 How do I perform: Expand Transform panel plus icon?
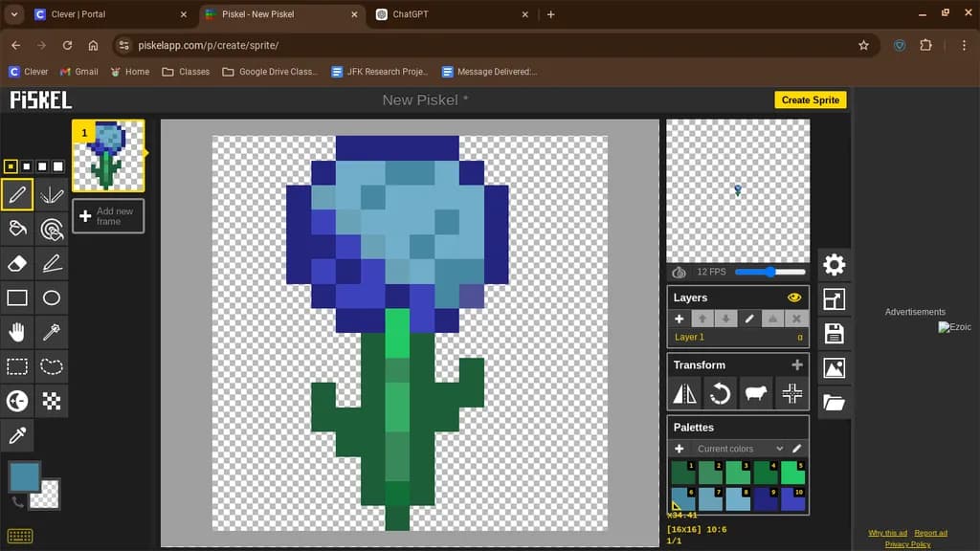[797, 364]
